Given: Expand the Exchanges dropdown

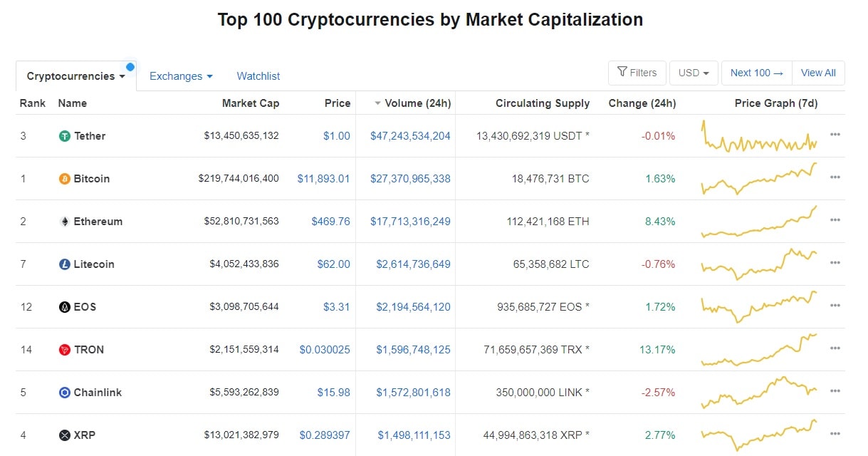Looking at the screenshot, I should click(x=181, y=76).
